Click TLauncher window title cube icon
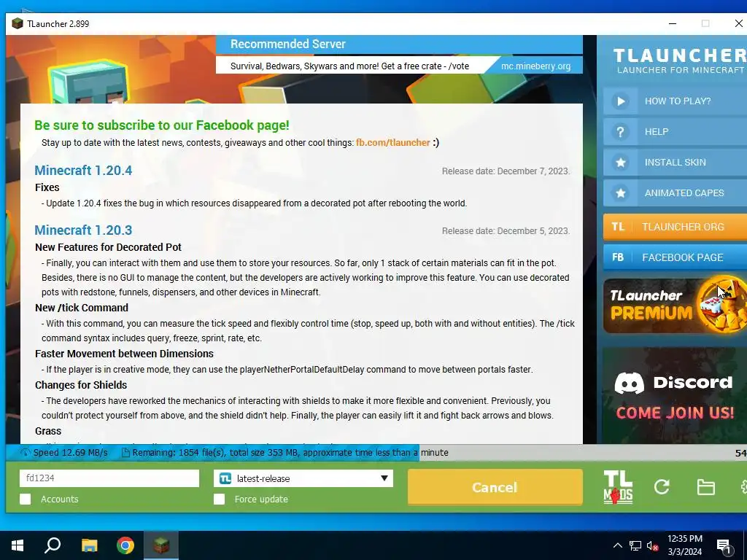 pyautogui.click(x=18, y=23)
